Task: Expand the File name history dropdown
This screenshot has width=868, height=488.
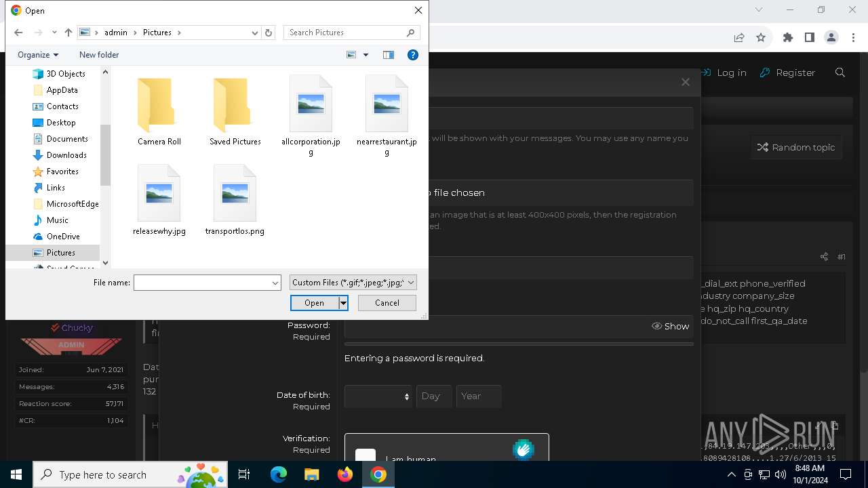Action: click(x=275, y=283)
